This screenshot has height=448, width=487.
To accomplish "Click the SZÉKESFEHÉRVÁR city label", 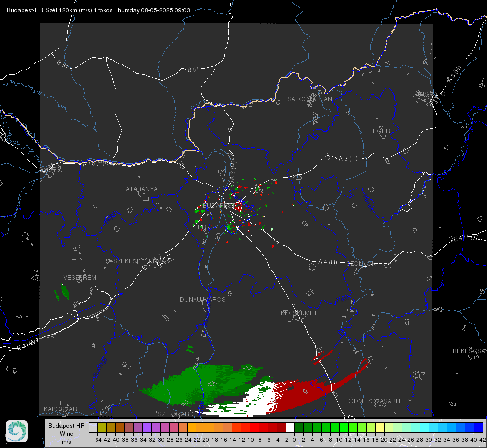I will pyautogui.click(x=141, y=261).
